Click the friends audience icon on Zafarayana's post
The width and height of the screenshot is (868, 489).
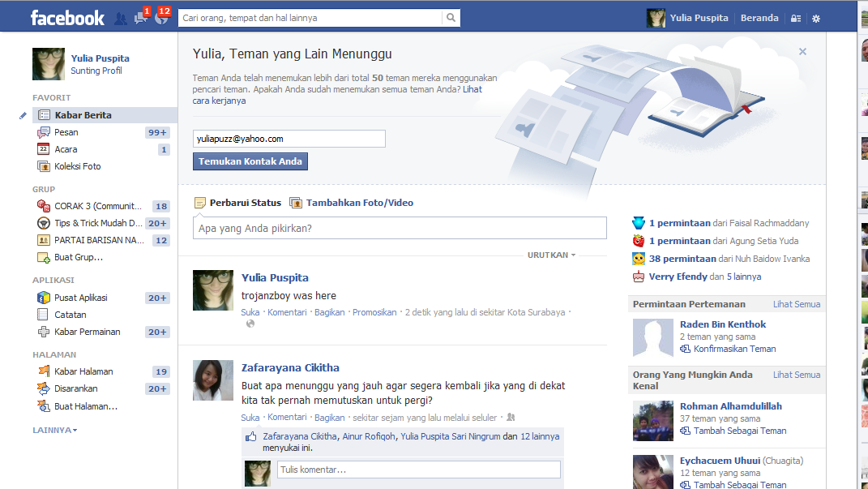click(511, 417)
